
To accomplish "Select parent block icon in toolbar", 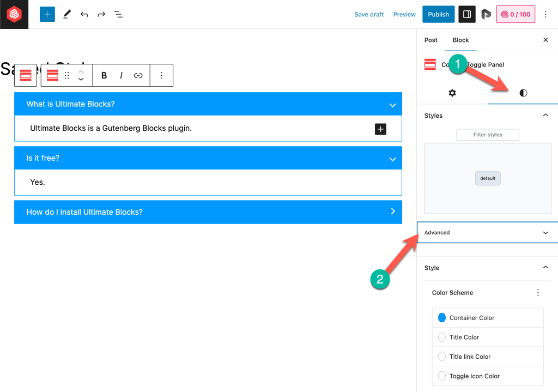I will [26, 75].
